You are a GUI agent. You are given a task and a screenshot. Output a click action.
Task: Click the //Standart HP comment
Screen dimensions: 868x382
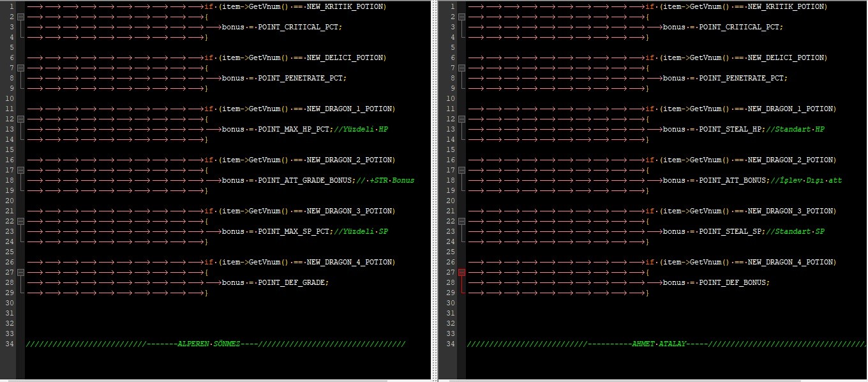797,129
